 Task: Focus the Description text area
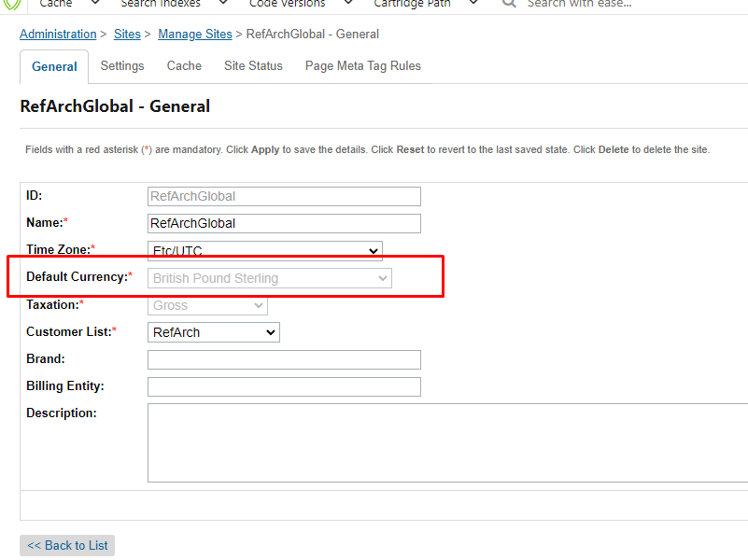446,442
